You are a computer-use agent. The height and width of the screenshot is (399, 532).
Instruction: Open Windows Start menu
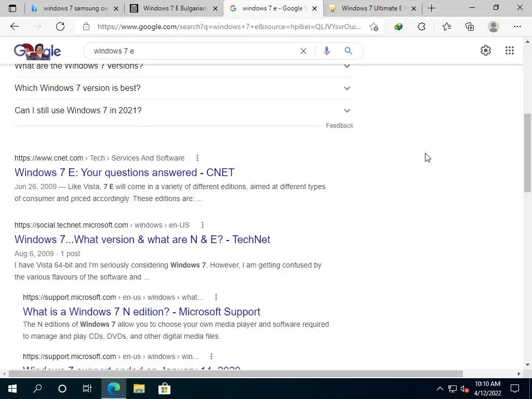[x=12, y=389]
